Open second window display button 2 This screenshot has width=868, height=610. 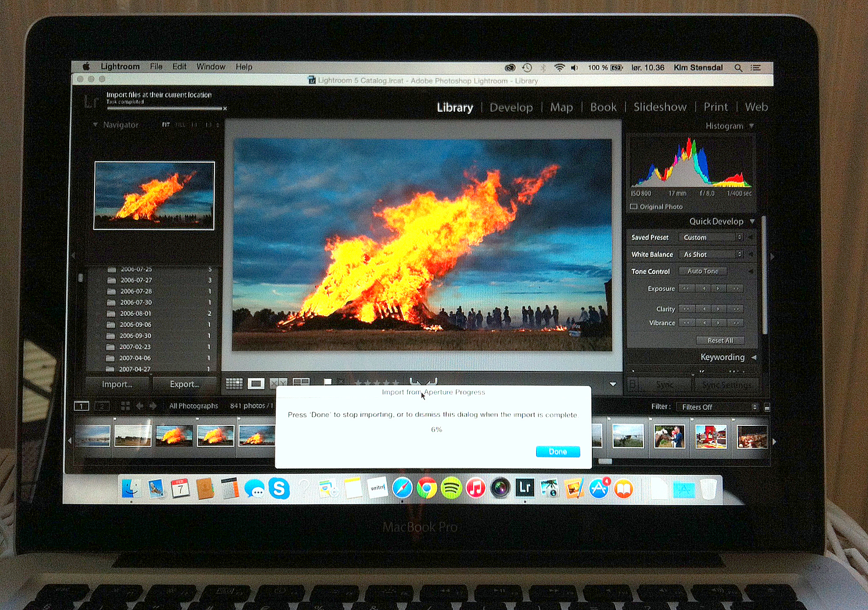pos(102,406)
